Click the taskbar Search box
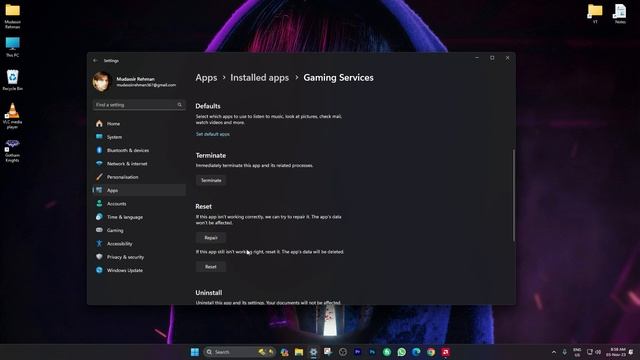640x360 pixels. point(240,352)
